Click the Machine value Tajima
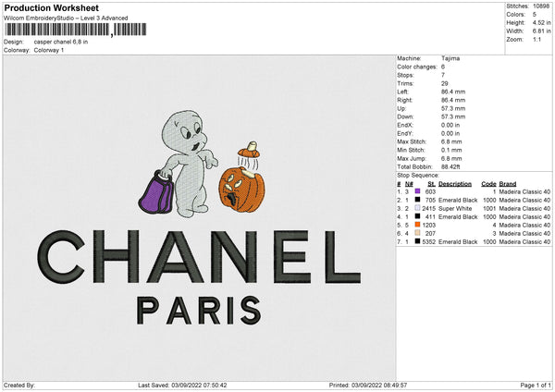The width and height of the screenshot is (555, 392). 450,58
